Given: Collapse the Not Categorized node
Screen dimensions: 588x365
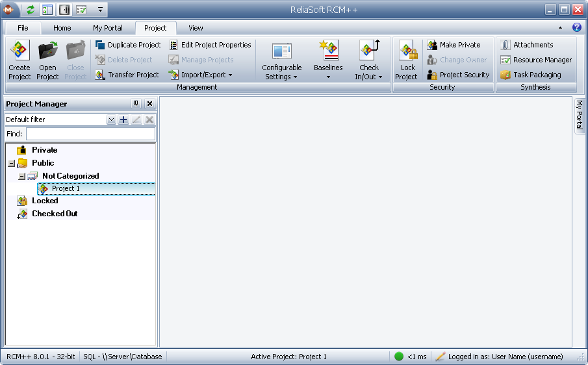Looking at the screenshot, I should tap(21, 176).
